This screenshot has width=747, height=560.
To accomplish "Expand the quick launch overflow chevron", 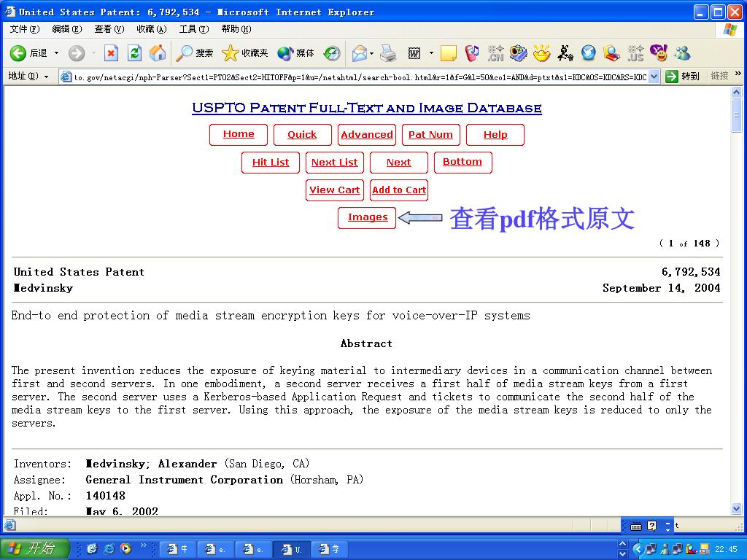I will coord(143,545).
